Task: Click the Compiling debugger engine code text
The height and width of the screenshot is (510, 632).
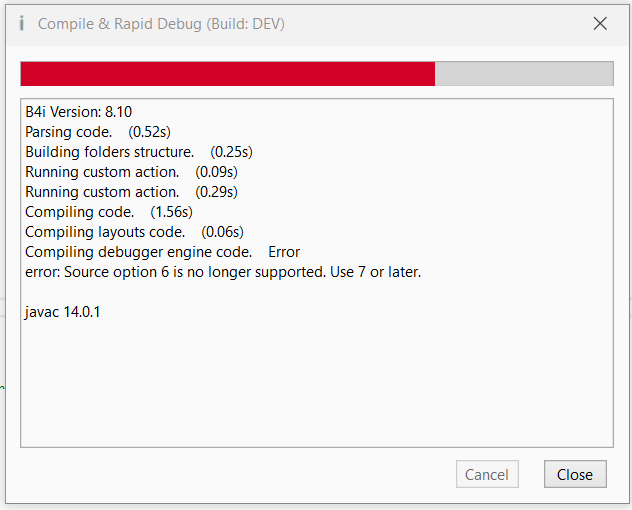Action: pyautogui.click(x=138, y=252)
